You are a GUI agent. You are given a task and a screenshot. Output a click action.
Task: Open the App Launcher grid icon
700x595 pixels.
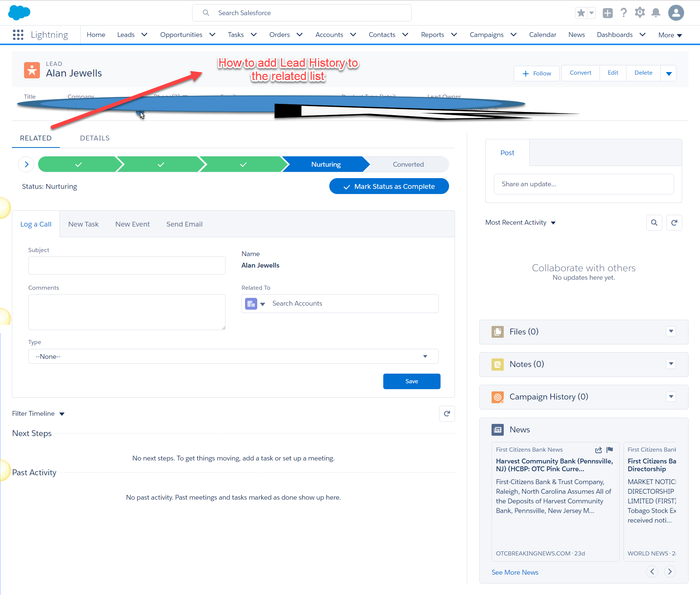[x=18, y=35]
